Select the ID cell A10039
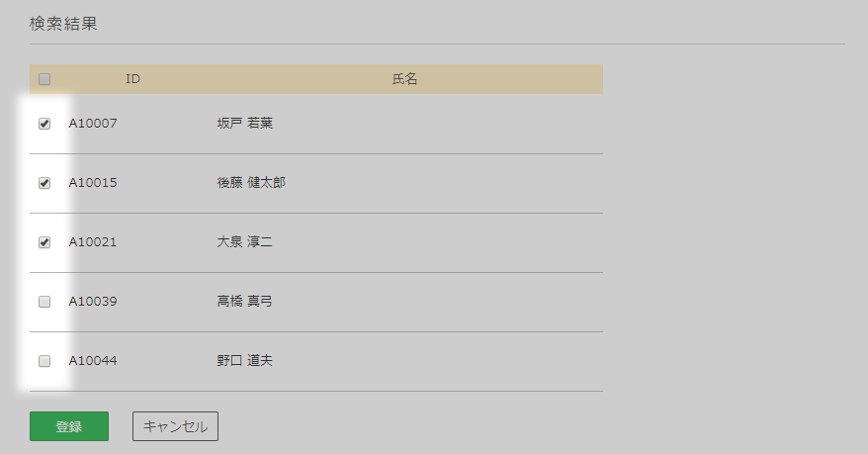868x454 pixels. point(93,302)
